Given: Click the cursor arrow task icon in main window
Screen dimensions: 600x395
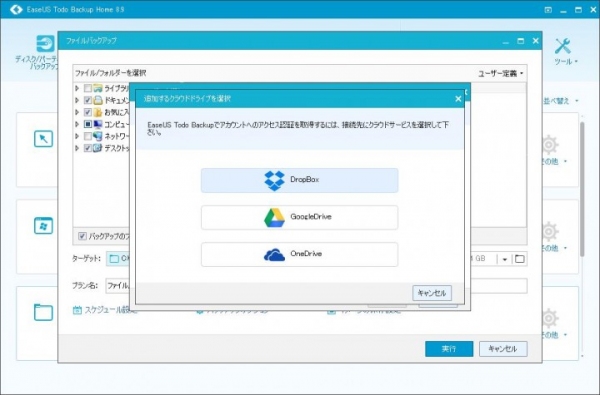Looking at the screenshot, I should click(44, 139).
